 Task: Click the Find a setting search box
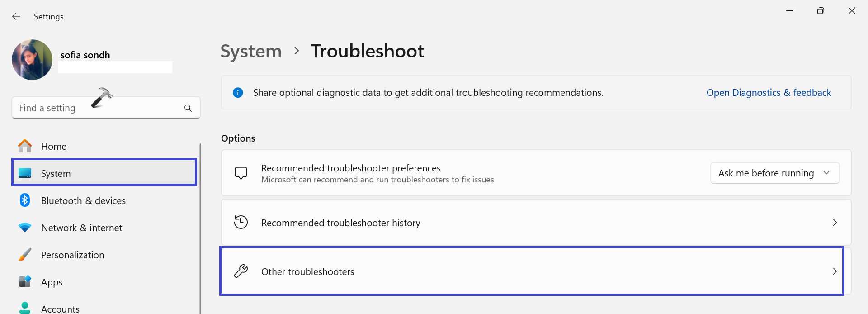99,108
